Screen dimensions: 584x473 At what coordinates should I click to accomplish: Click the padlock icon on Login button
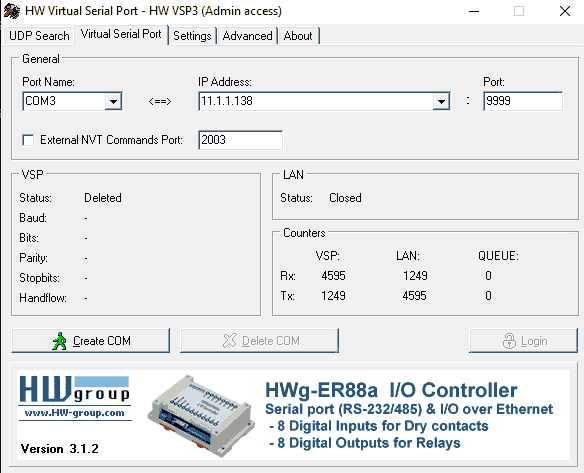click(509, 341)
